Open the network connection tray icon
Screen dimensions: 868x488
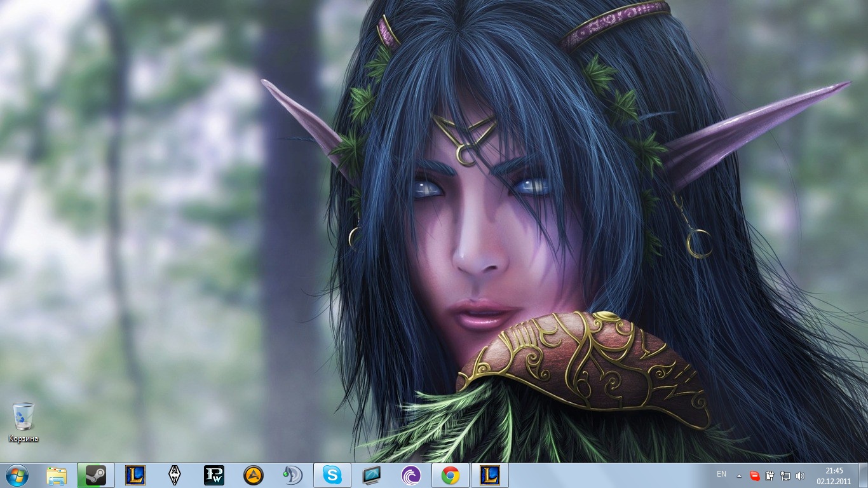(785, 475)
